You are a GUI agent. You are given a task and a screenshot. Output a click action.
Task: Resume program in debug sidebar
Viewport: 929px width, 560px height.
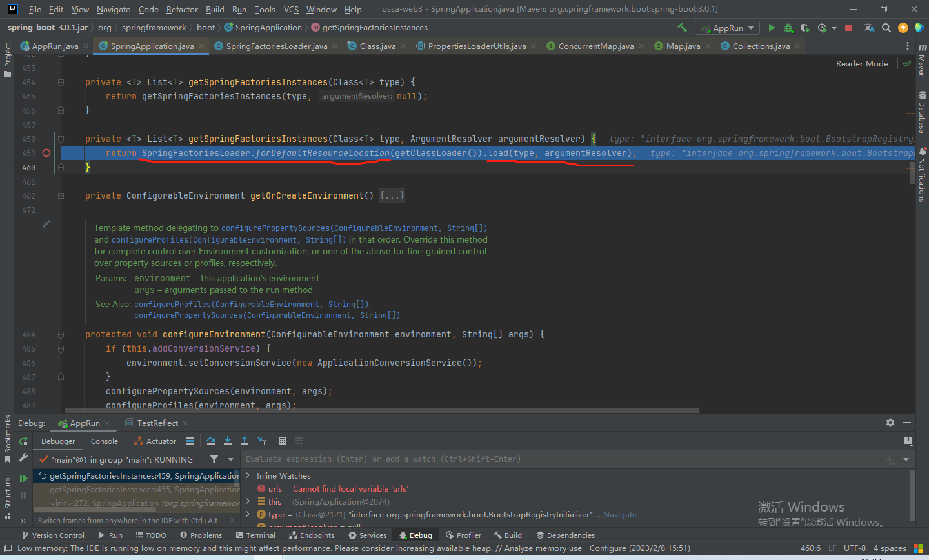pos(23,478)
